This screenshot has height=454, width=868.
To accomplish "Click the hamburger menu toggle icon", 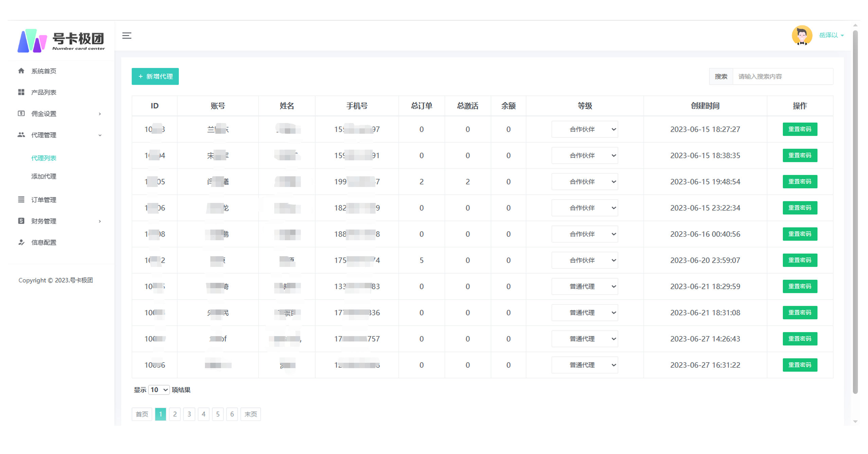I will tap(127, 36).
